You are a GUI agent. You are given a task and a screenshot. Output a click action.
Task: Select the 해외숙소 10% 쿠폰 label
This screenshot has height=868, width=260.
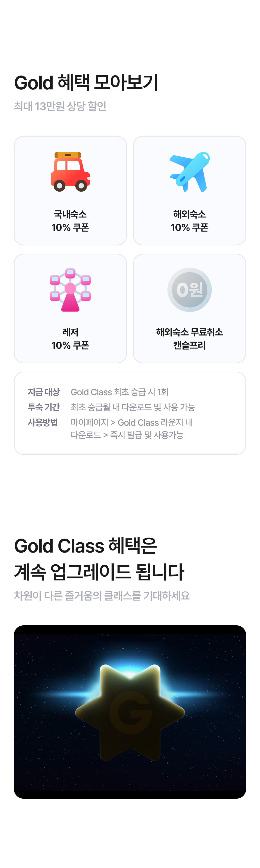[190, 221]
